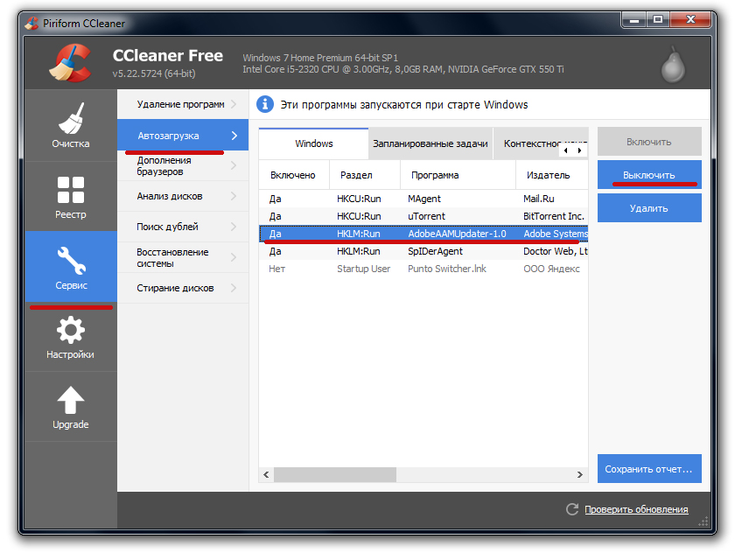The height and width of the screenshot is (560, 742).
Task: Click the Удалить button
Action: click(x=649, y=207)
